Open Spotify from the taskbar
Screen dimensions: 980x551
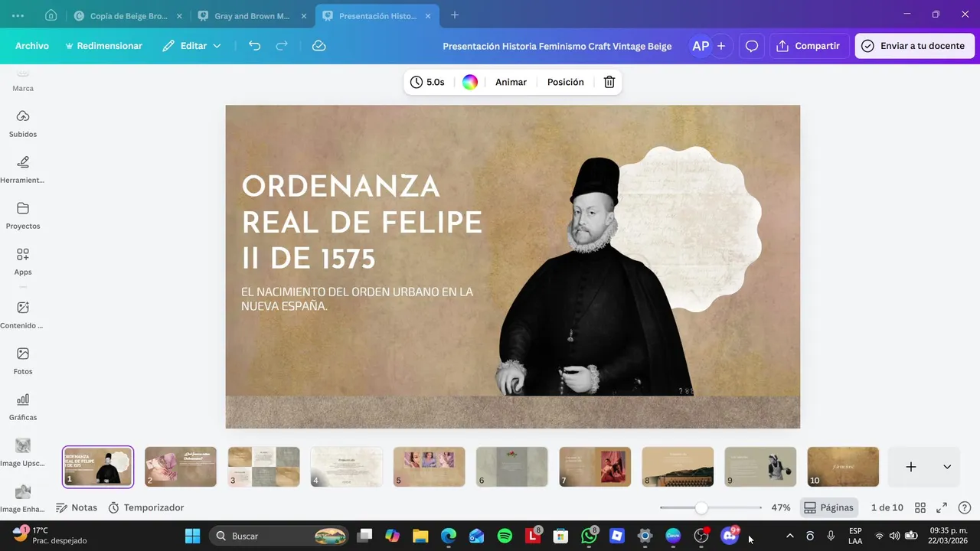[505, 536]
